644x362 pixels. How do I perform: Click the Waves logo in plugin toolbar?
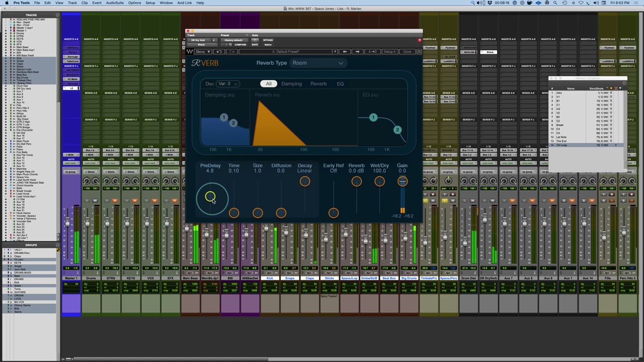pos(189,52)
